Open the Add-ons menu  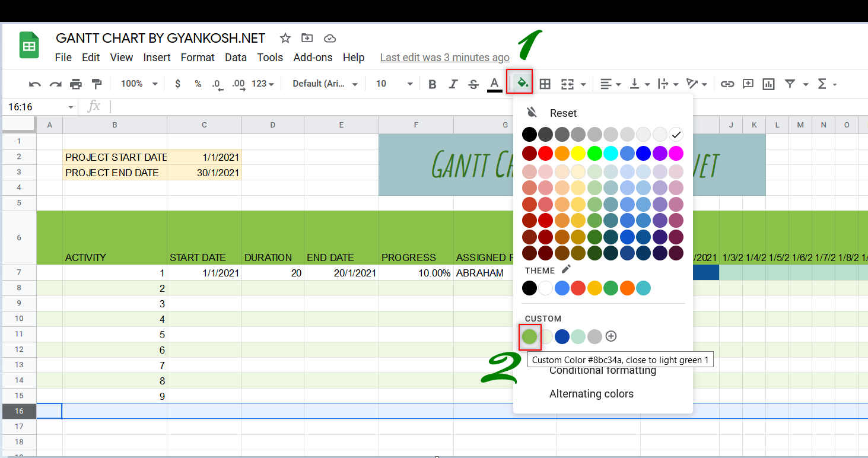click(x=313, y=58)
